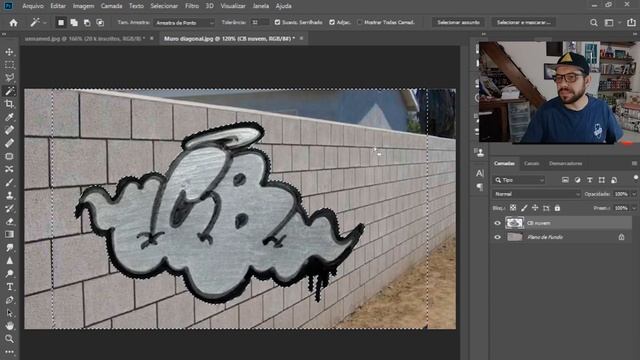Open the Camada menu
The height and width of the screenshot is (360, 640).
tap(111, 6)
